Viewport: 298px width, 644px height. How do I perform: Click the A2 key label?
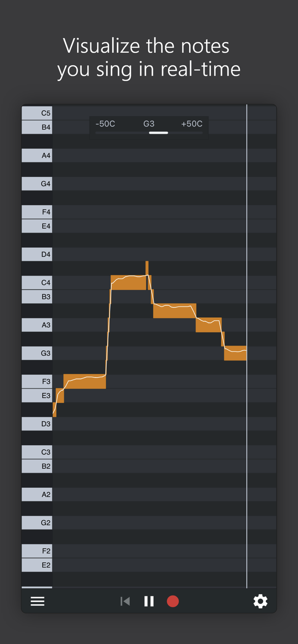(37, 494)
